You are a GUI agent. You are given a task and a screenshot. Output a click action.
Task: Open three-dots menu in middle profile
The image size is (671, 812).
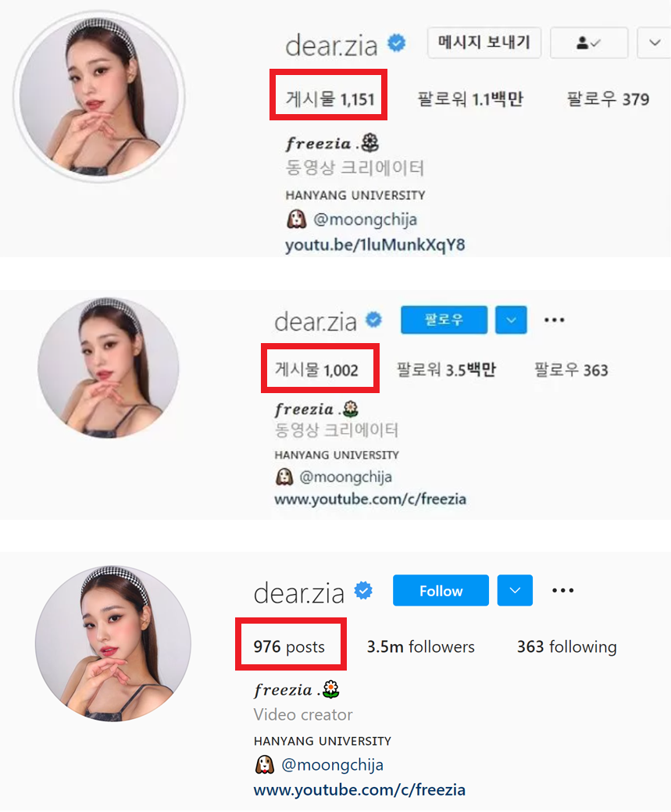click(554, 320)
